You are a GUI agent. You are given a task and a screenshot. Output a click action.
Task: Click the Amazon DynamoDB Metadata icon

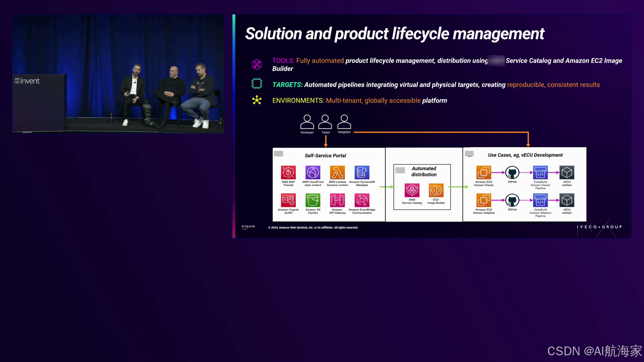pos(362,173)
